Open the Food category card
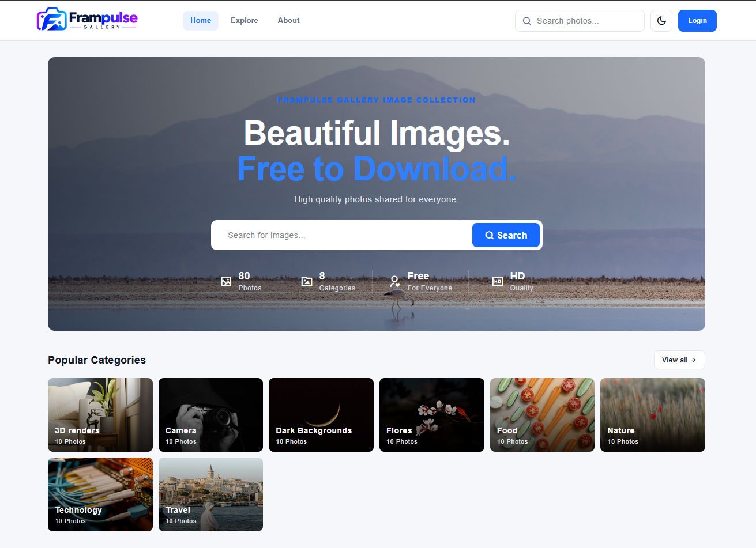 [542, 415]
